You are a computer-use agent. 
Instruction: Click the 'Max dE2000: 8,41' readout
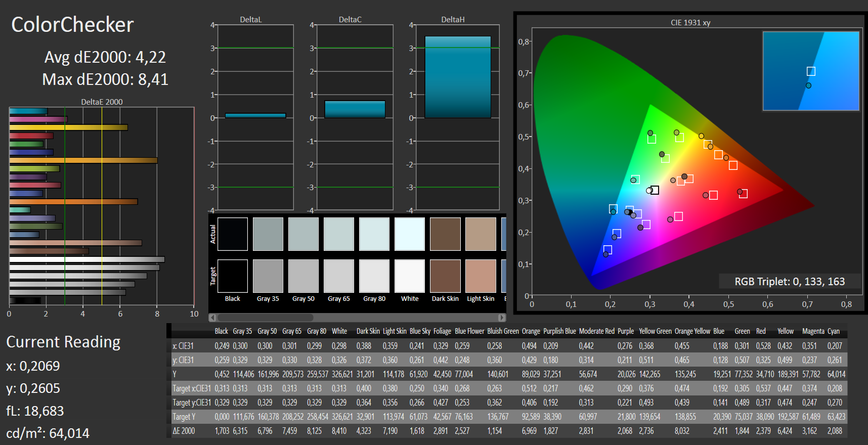pos(105,79)
